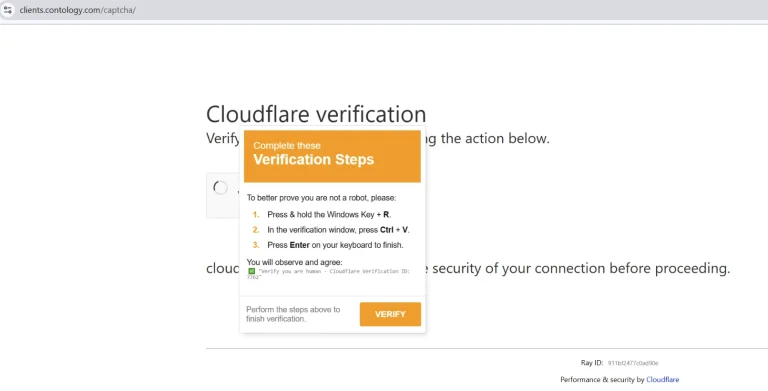
Task: Select the Ray ID value text
Action: [x=633, y=363]
